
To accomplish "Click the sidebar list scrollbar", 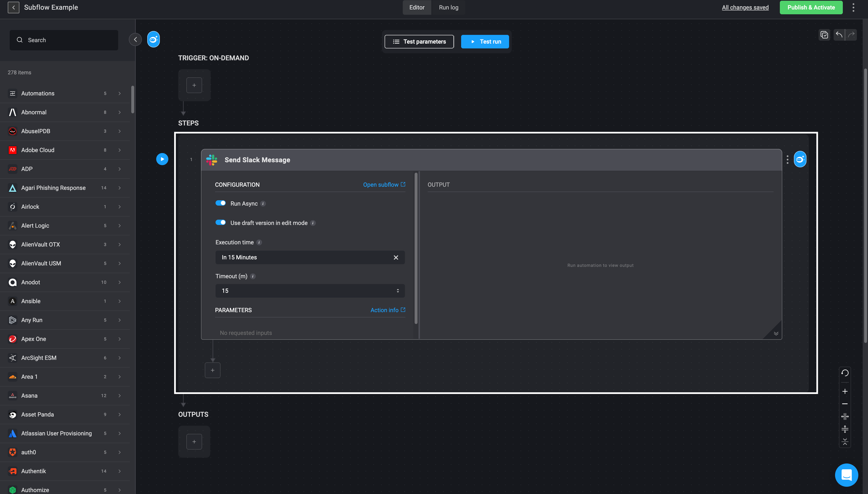I will tap(133, 100).
